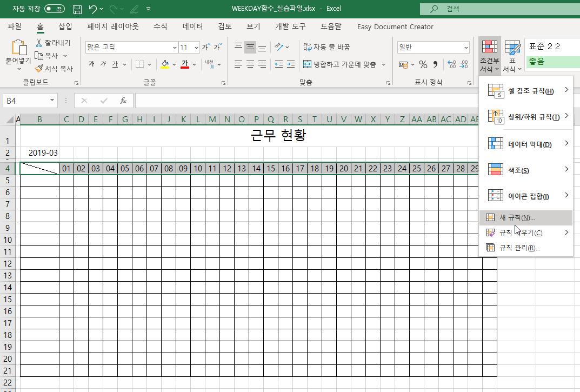Click increase indent icon
The image size is (580, 392).
291,64
